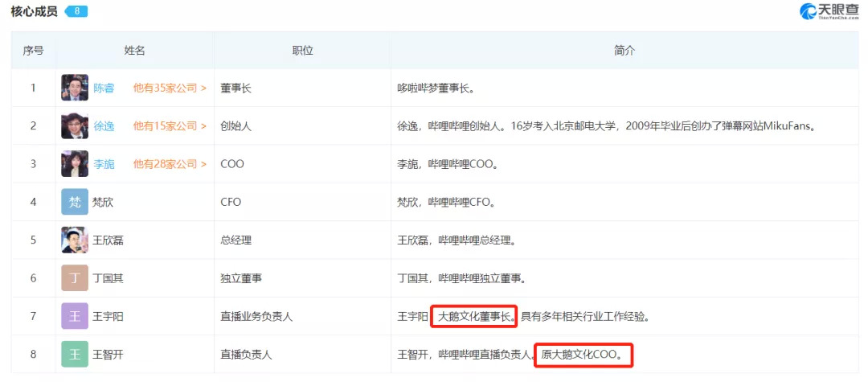868x382 pixels.
Task: Click the text 原大鹅文化COO
Action: [x=578, y=355]
